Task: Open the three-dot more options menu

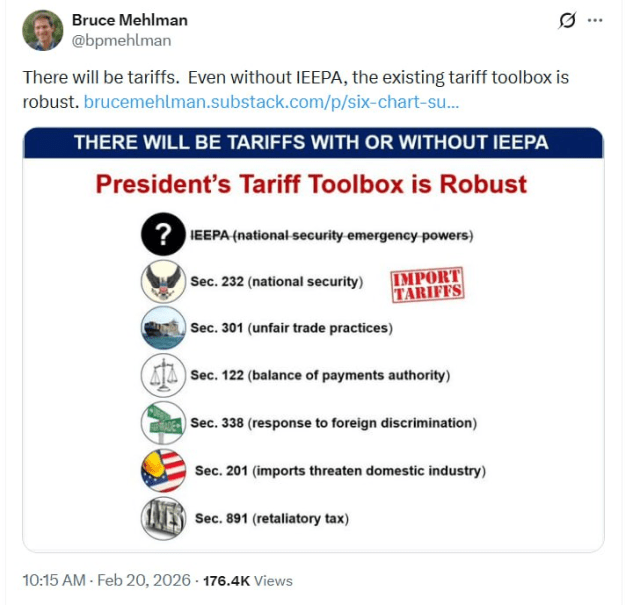Action: [x=595, y=20]
